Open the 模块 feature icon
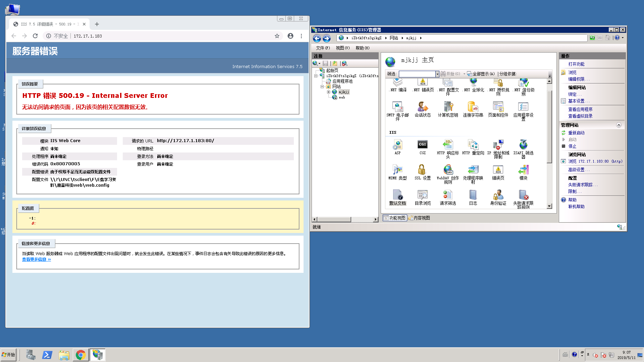 (523, 172)
